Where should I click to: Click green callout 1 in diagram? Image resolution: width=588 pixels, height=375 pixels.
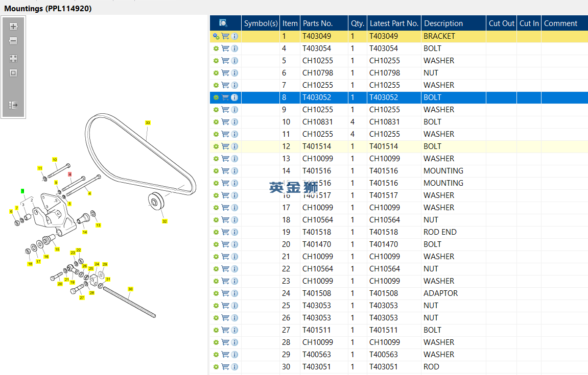click(x=22, y=191)
